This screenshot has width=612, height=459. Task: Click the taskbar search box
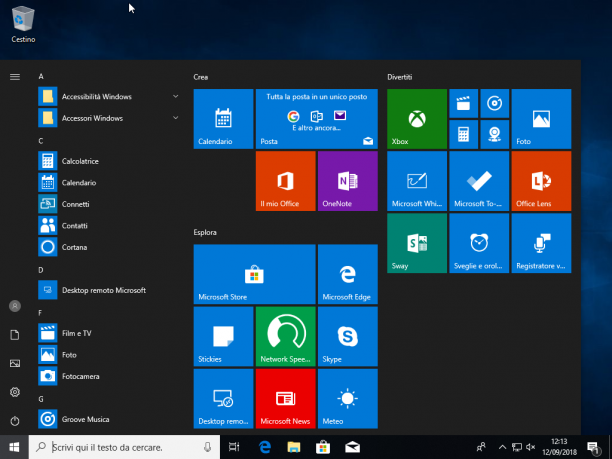(125, 447)
